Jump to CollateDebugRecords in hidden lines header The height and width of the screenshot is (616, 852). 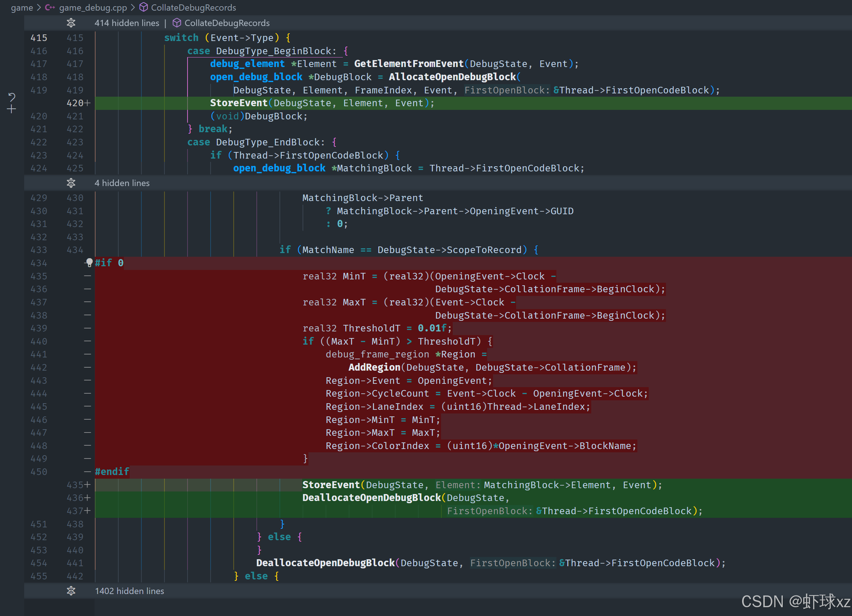pos(227,23)
